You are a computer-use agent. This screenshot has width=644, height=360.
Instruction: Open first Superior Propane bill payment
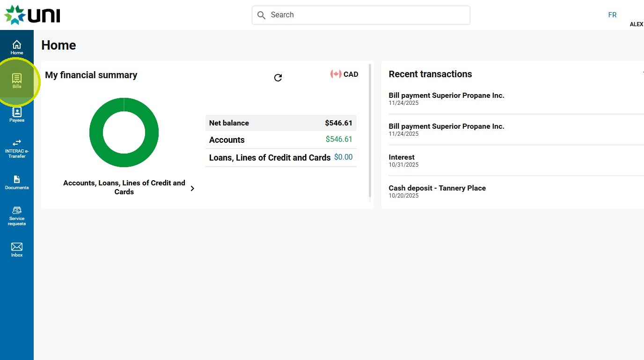[446, 98]
